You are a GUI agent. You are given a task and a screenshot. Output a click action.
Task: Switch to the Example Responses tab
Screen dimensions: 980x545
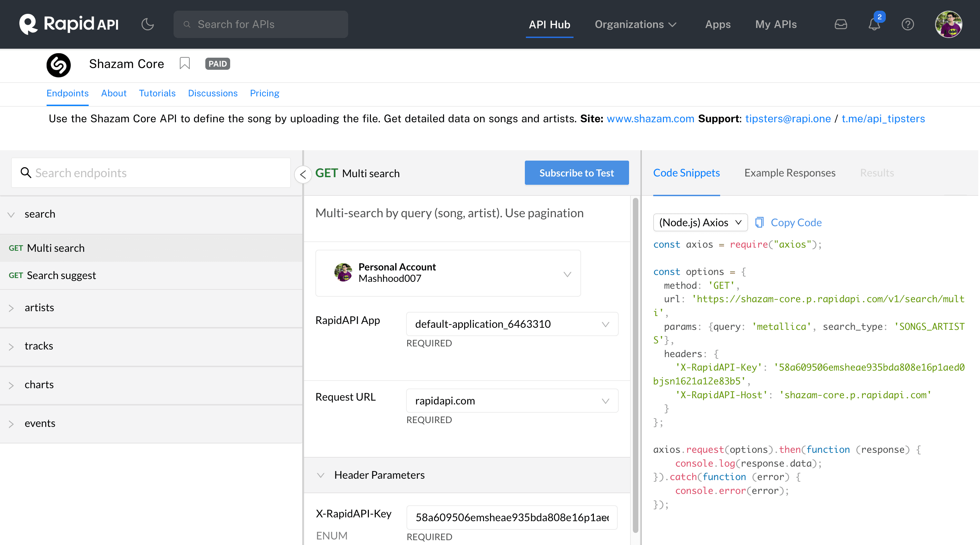[790, 173]
